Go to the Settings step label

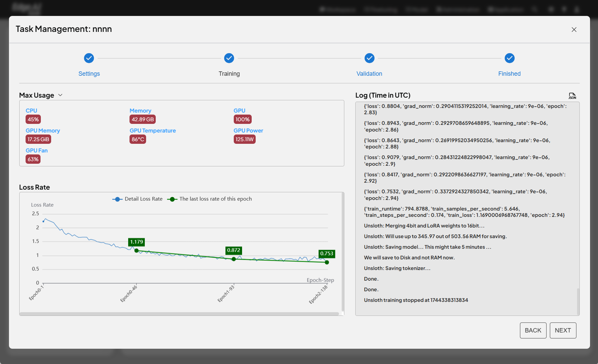(89, 74)
